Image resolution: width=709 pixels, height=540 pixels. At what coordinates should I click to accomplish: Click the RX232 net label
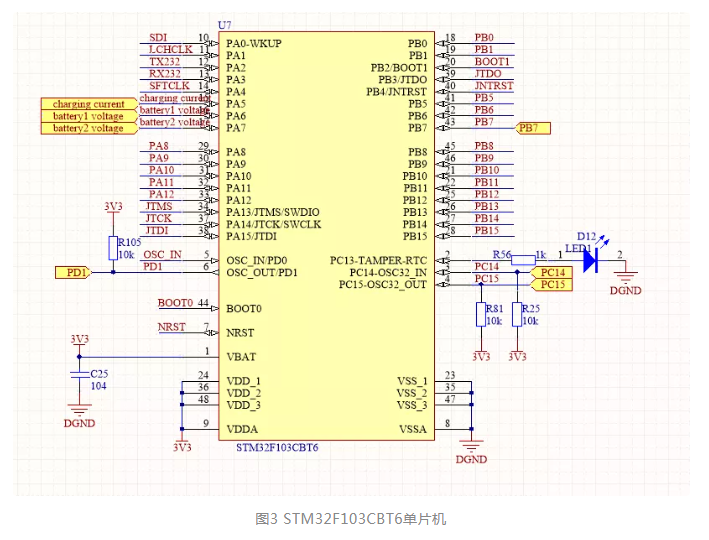pyautogui.click(x=165, y=74)
